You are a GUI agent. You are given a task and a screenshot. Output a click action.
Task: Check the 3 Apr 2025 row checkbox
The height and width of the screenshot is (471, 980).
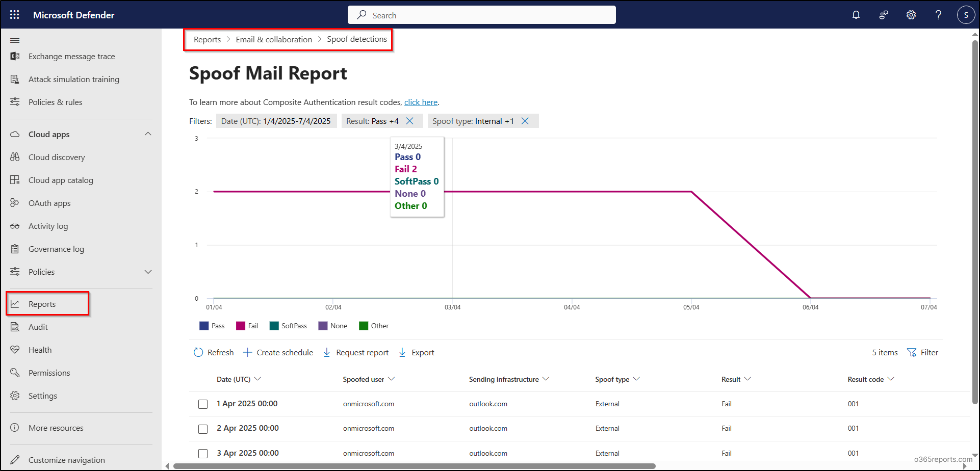click(x=203, y=453)
